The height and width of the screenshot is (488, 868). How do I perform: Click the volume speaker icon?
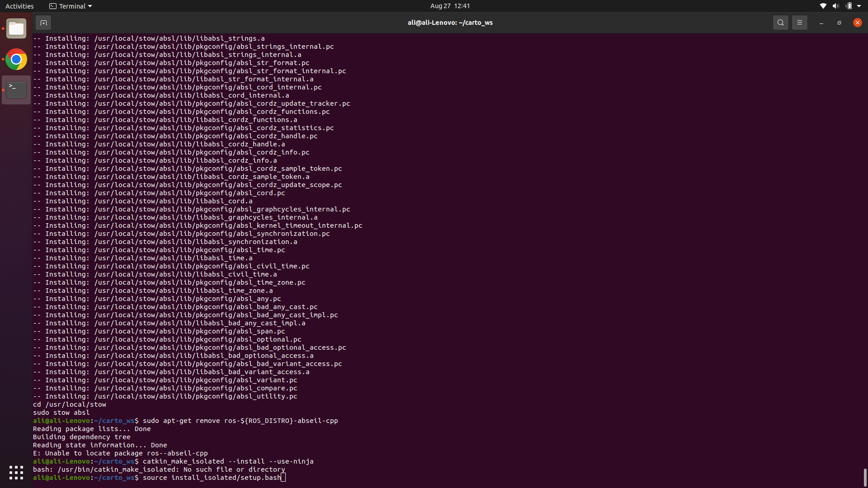coord(835,6)
